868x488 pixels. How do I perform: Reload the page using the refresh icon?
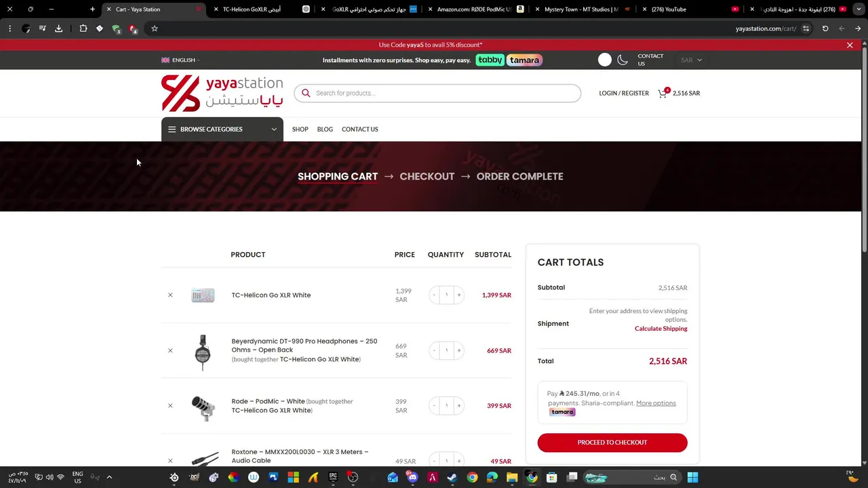tap(825, 28)
